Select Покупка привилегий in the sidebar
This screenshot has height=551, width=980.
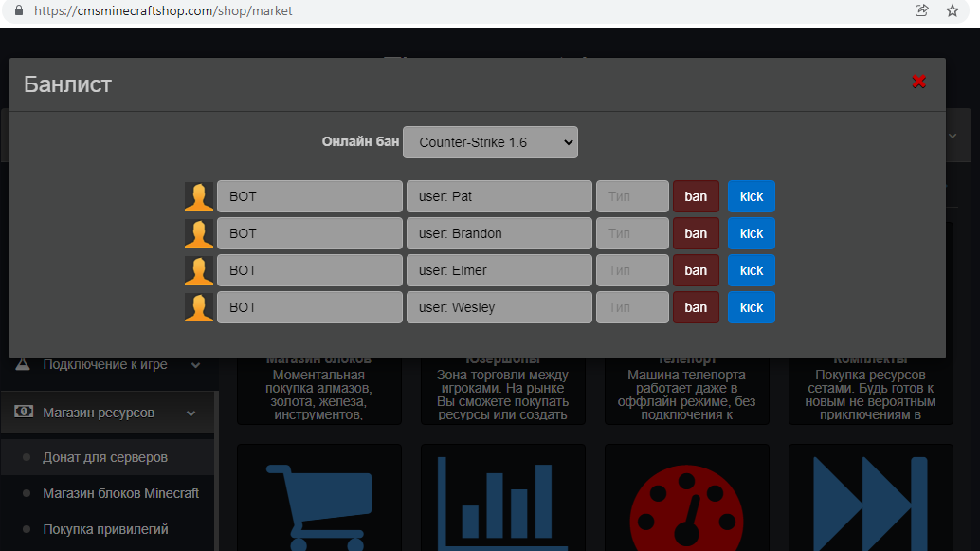105,529
